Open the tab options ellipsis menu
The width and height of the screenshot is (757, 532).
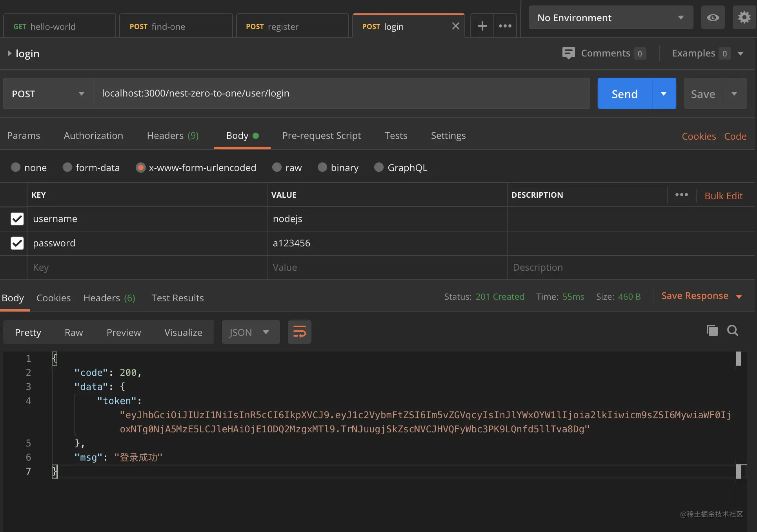(505, 26)
